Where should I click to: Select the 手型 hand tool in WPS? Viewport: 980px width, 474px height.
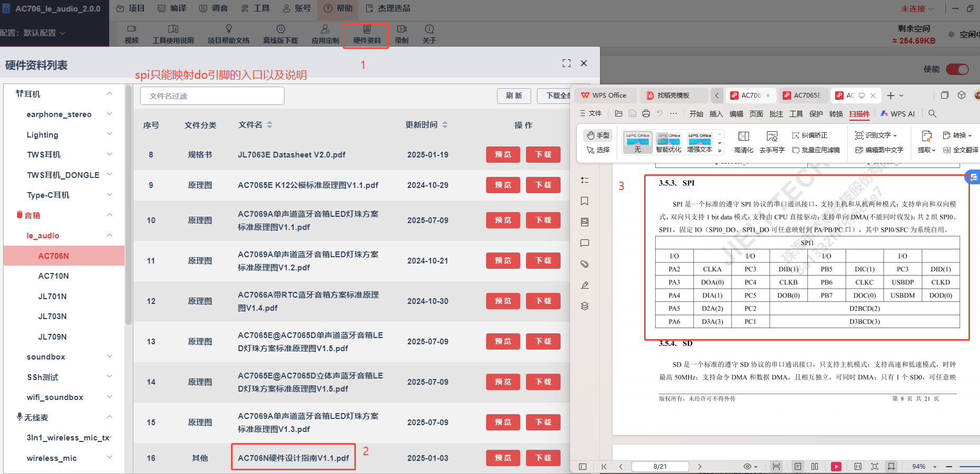tap(598, 135)
